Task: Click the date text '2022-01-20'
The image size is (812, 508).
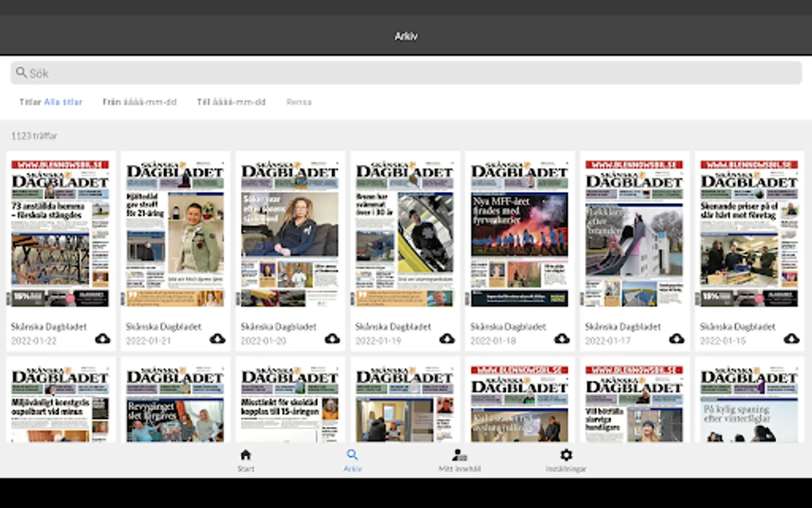Action: click(x=263, y=341)
